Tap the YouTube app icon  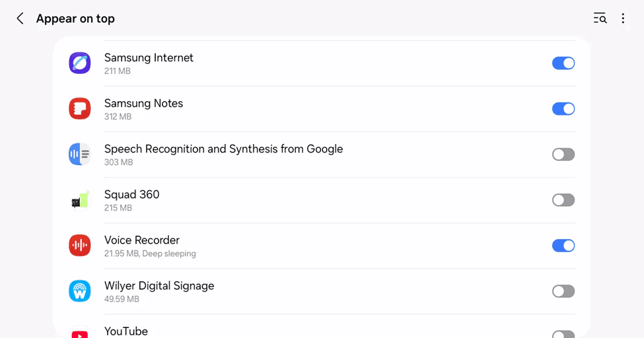point(80,334)
